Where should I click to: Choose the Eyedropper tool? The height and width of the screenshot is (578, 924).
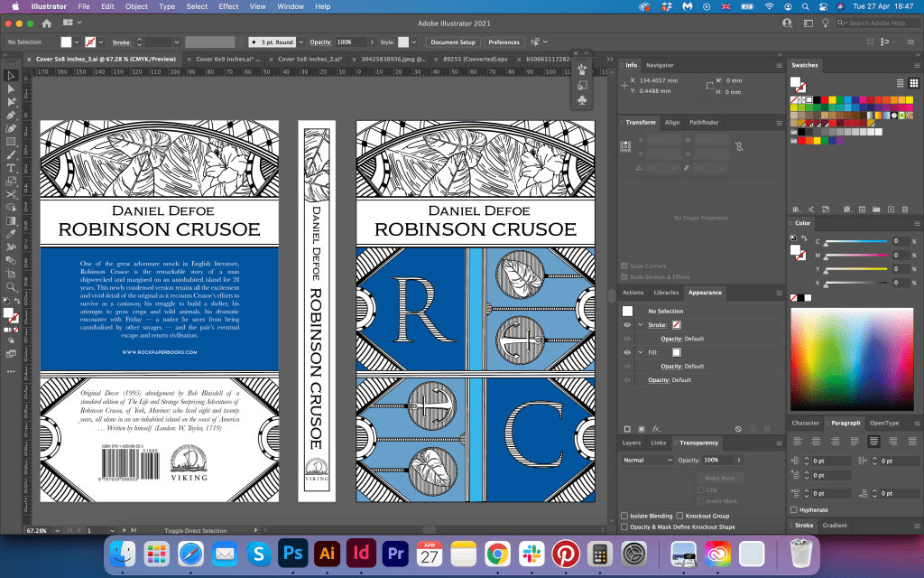[x=12, y=234]
